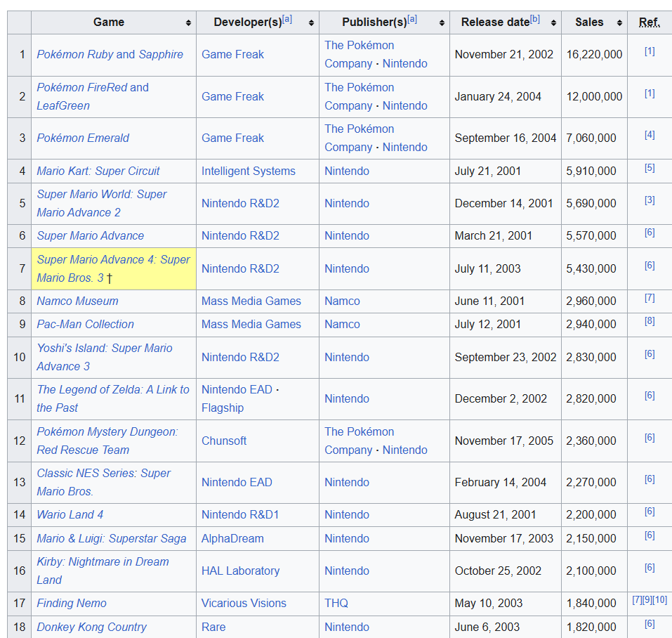Open Chunsoft developer link
This screenshot has width=672, height=638.
[224, 441]
